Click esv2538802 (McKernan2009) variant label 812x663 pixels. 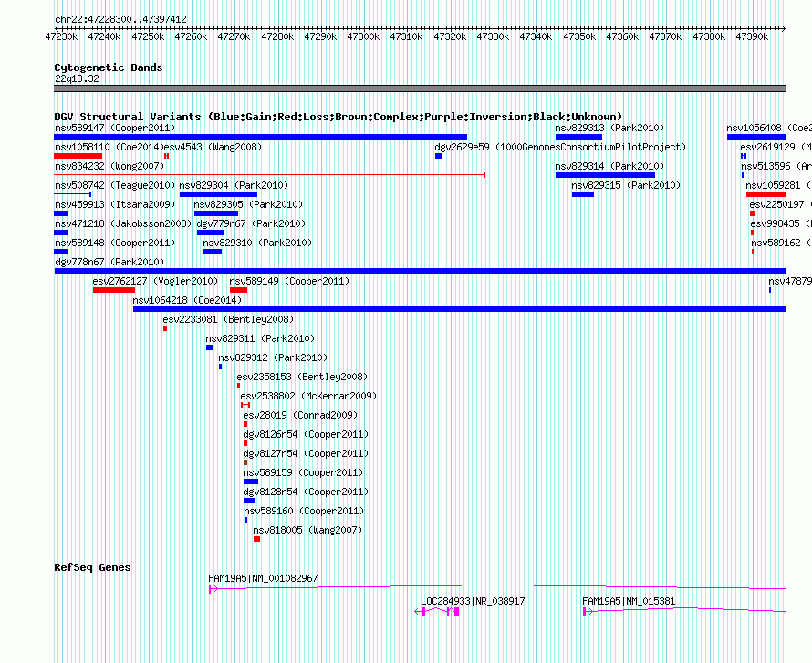coord(308,396)
